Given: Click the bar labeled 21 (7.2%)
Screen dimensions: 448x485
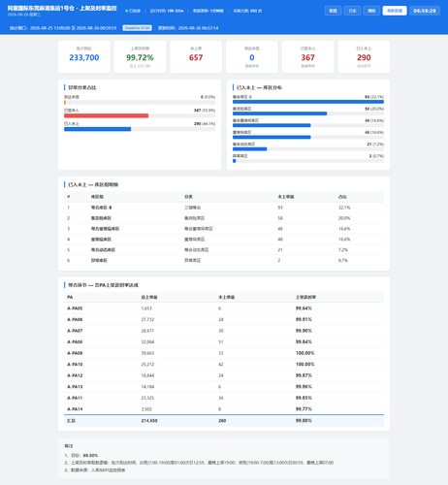Looking at the screenshot, I should tap(250, 149).
